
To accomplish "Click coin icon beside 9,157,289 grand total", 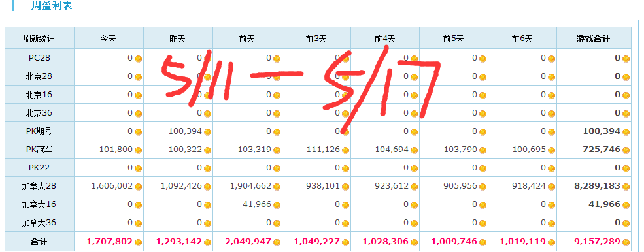I will tap(626, 242).
